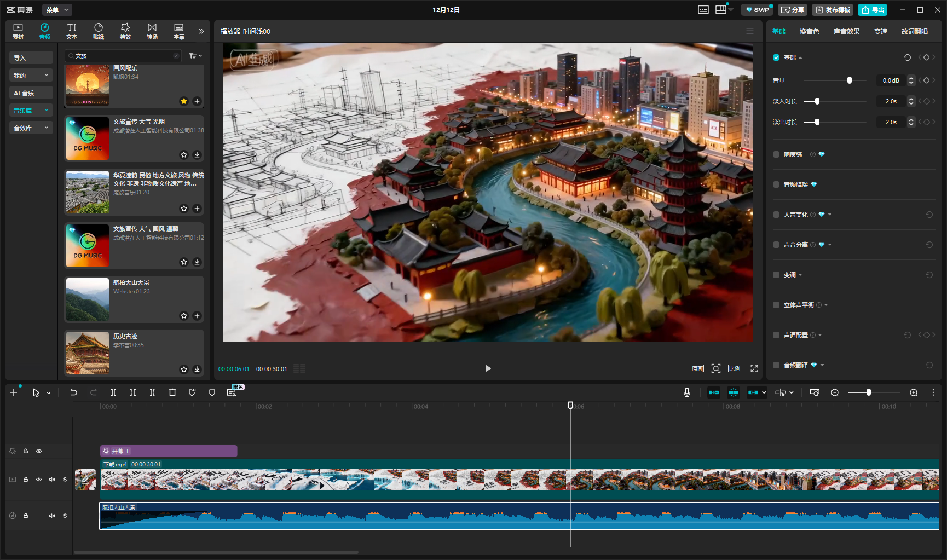
Task: Enable the 响度统一 loudness checkbox
Action: (x=776, y=154)
